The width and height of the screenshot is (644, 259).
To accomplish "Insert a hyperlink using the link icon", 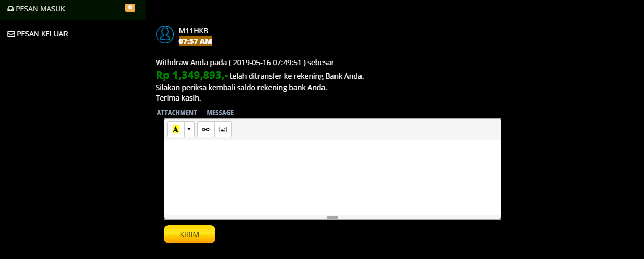I will [x=206, y=129].
